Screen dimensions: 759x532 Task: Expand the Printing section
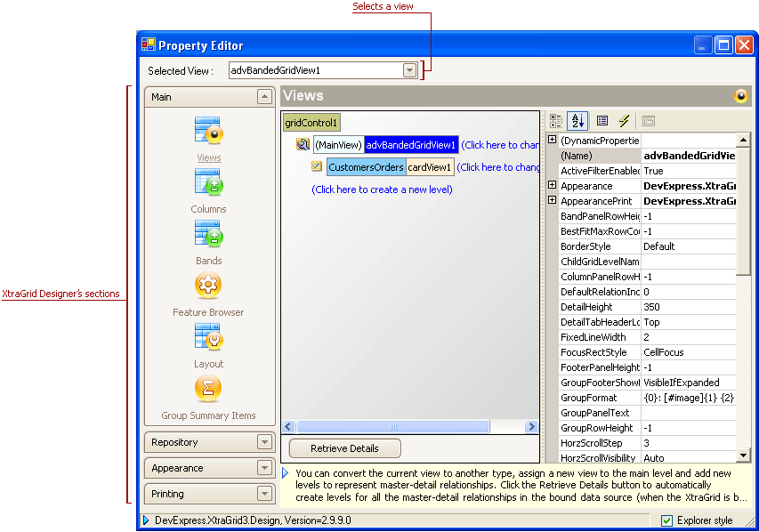click(264, 494)
